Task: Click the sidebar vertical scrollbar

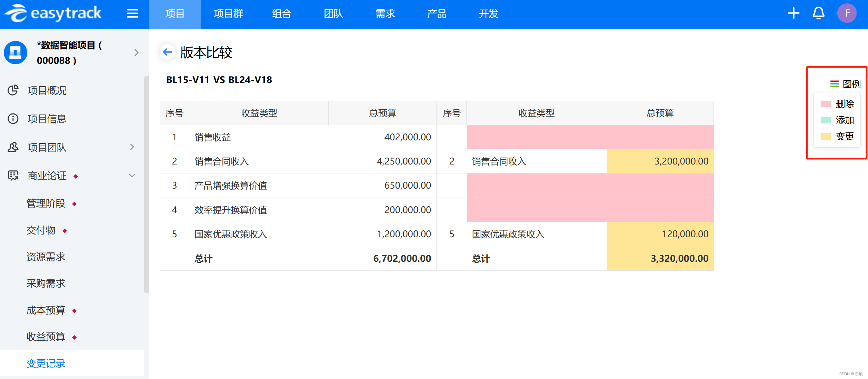Action: coord(147,184)
